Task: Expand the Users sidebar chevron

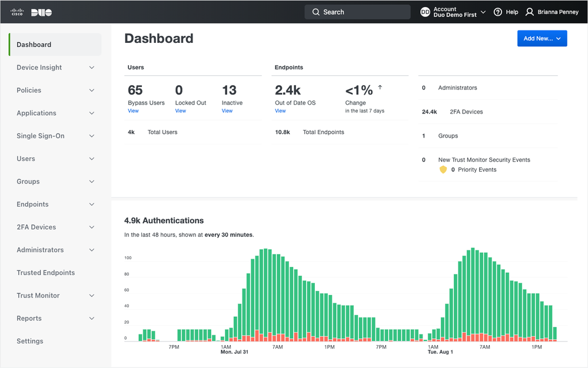Action: click(92, 159)
